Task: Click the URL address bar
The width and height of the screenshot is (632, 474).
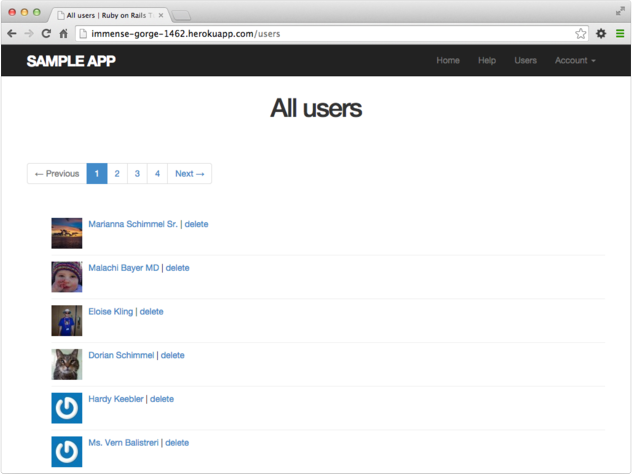Action: [x=320, y=33]
